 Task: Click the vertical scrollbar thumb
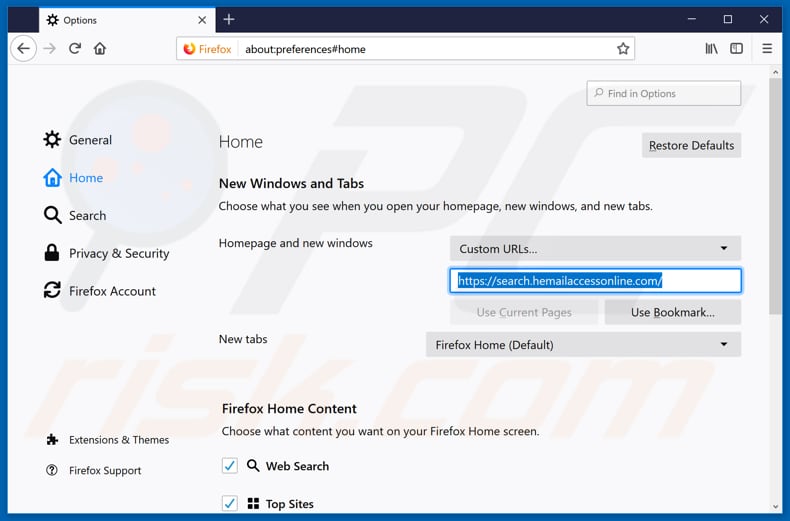click(x=775, y=197)
